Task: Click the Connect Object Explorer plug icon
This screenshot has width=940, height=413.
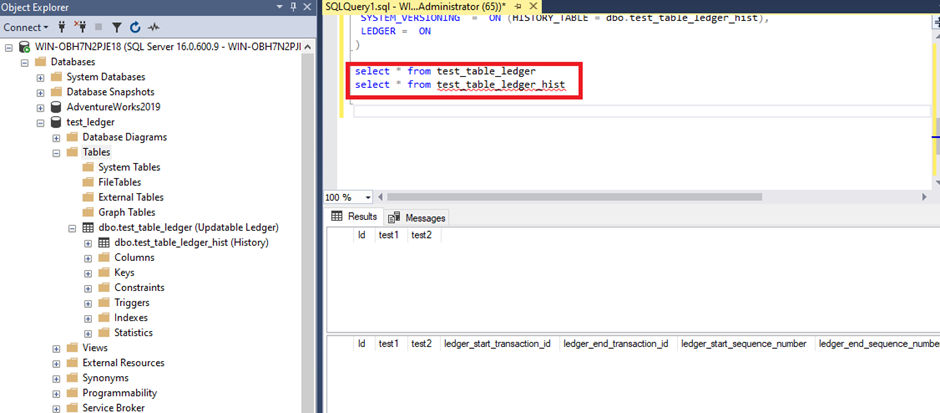Action: click(62, 27)
